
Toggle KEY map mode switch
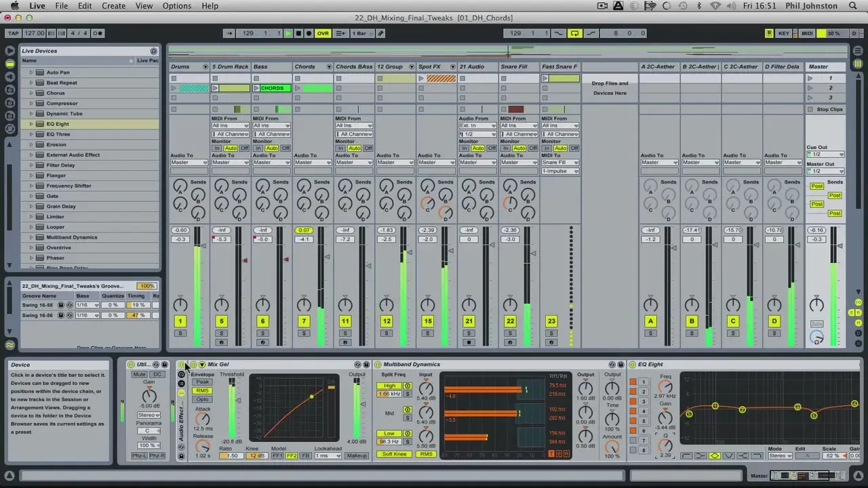click(784, 33)
